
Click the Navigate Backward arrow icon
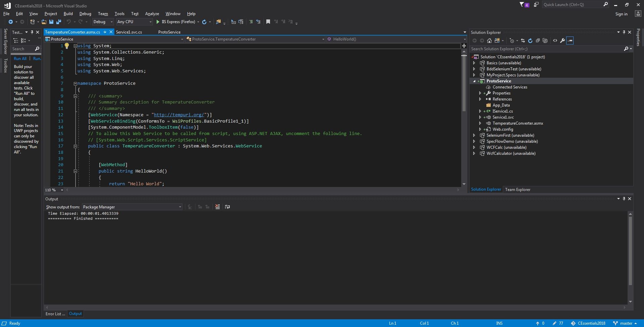click(11, 22)
